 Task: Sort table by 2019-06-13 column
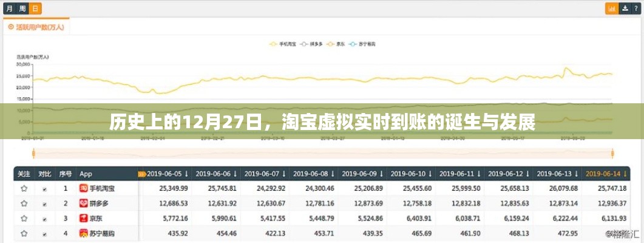click(557, 174)
